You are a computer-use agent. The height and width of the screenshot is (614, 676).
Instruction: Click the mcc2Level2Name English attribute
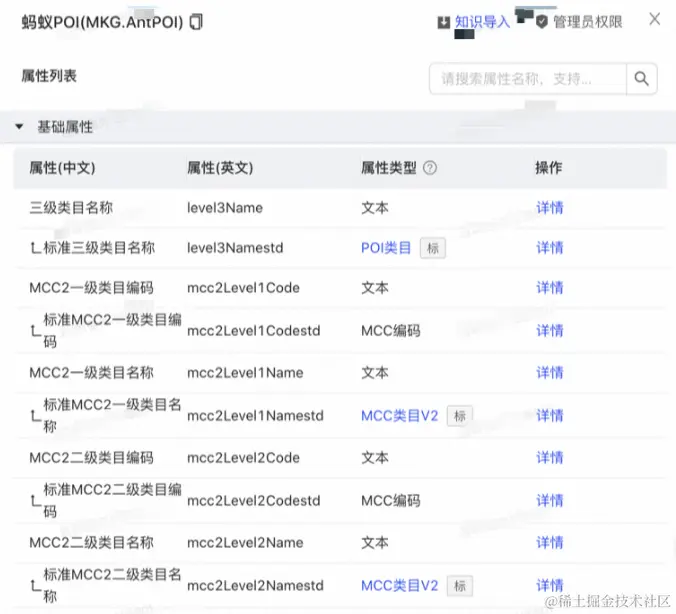245,542
